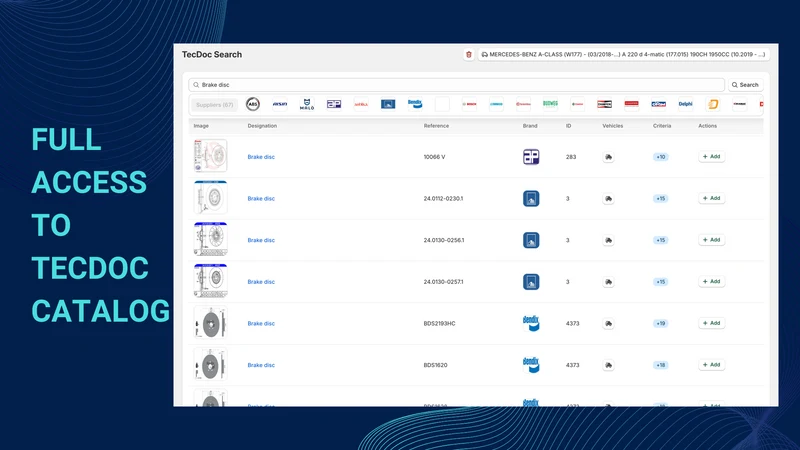Open Brake disc link for 10066 V
This screenshot has width=800, height=450.
[261, 157]
